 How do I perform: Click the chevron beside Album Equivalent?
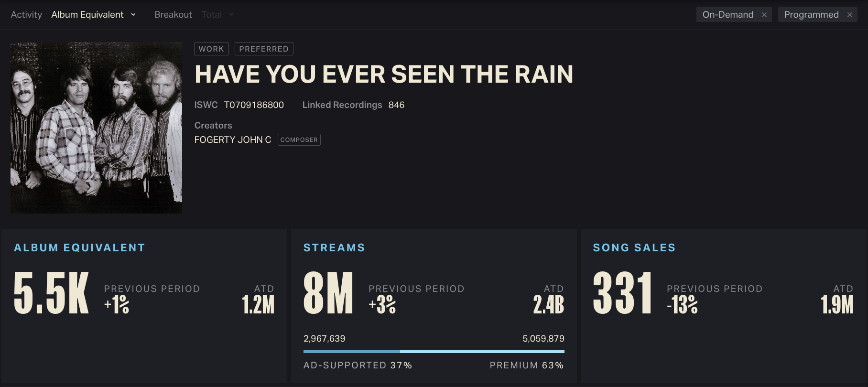(x=133, y=15)
